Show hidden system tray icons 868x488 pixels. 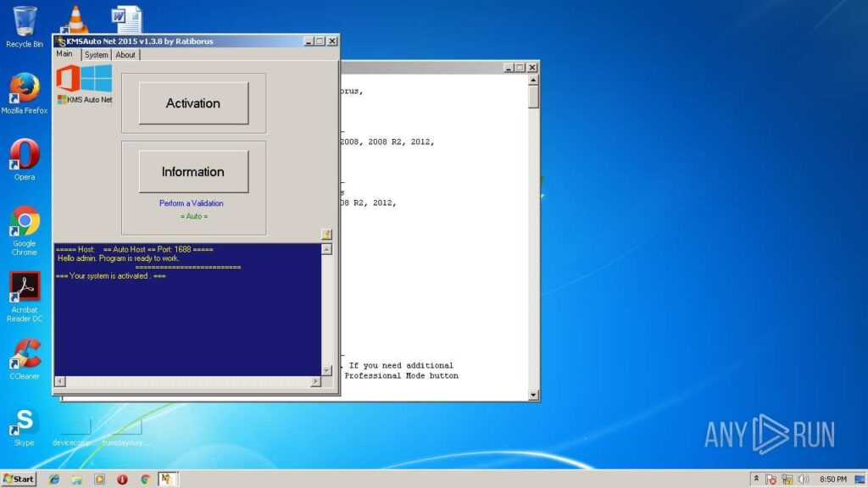(756, 480)
